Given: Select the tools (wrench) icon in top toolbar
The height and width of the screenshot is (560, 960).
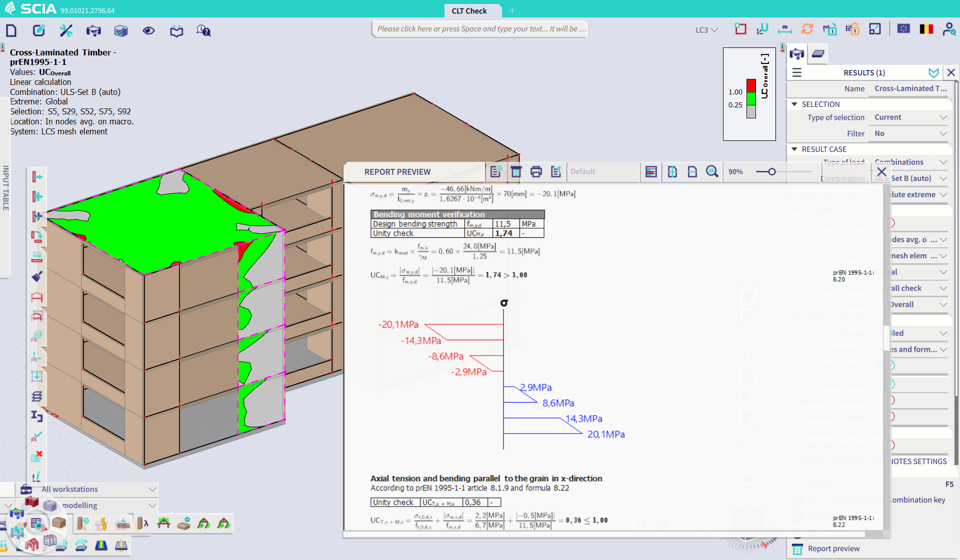Looking at the screenshot, I should pyautogui.click(x=65, y=30).
